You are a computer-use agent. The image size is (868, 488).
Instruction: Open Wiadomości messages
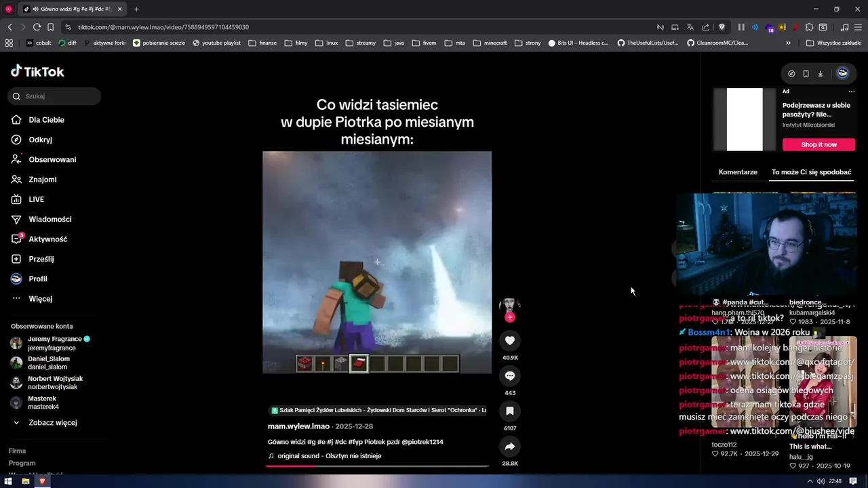[50, 219]
